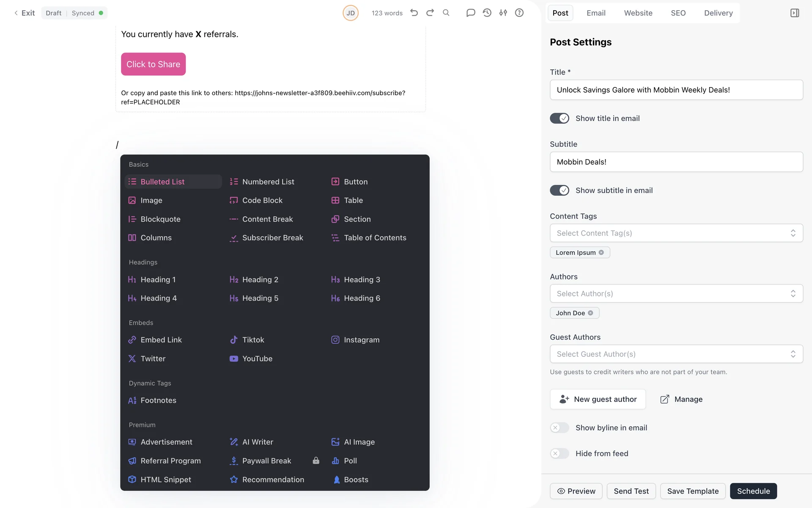Expand the Select Content Tag(s) dropdown
The width and height of the screenshot is (812, 508).
pos(676,233)
